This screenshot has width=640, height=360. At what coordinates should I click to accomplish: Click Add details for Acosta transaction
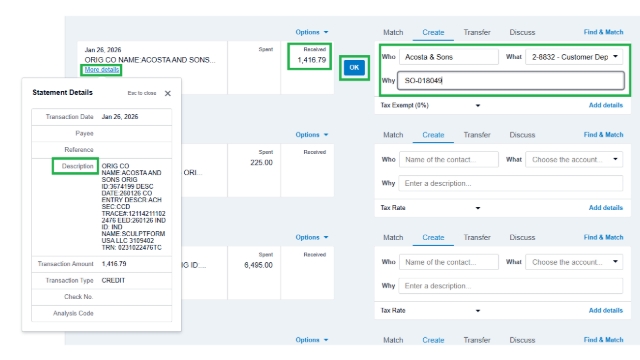tap(606, 105)
